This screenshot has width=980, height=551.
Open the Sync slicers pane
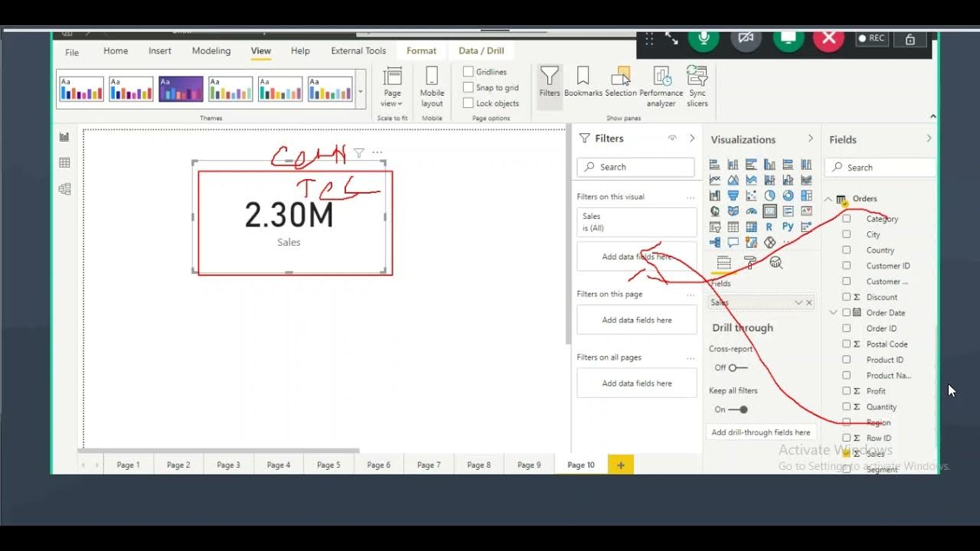click(x=697, y=86)
